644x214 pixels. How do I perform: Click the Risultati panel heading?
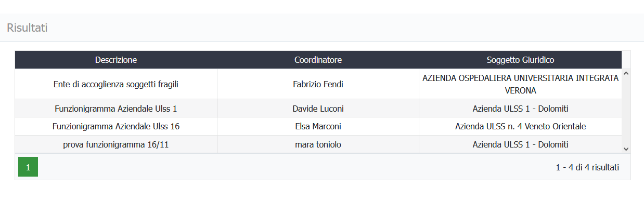tap(27, 28)
